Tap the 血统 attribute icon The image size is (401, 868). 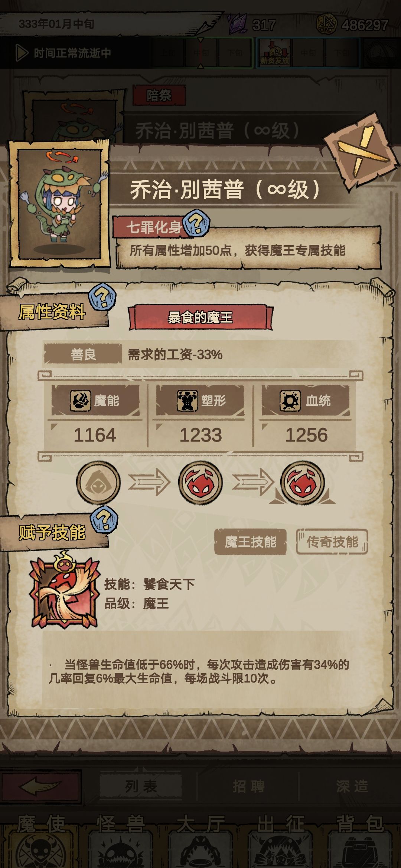290,401
